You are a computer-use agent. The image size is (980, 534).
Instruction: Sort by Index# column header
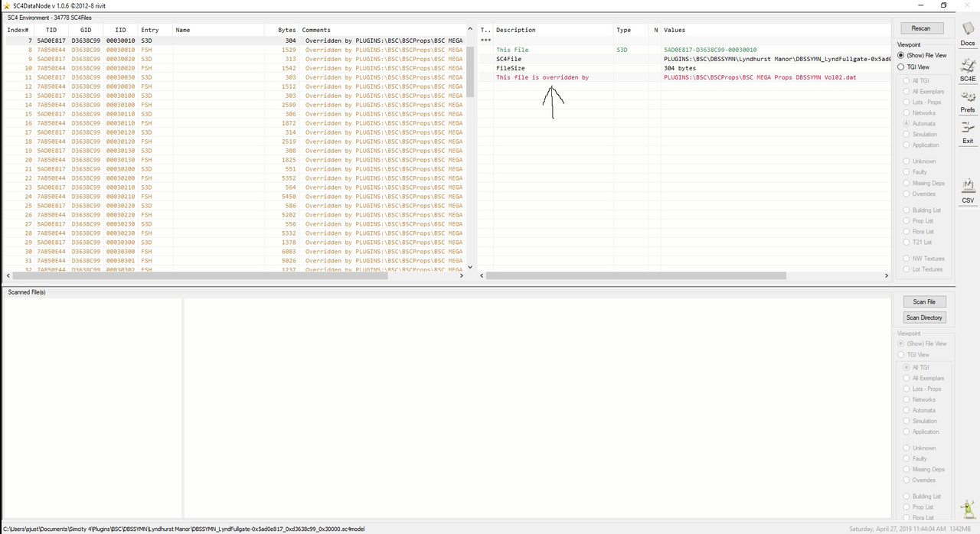pos(18,30)
